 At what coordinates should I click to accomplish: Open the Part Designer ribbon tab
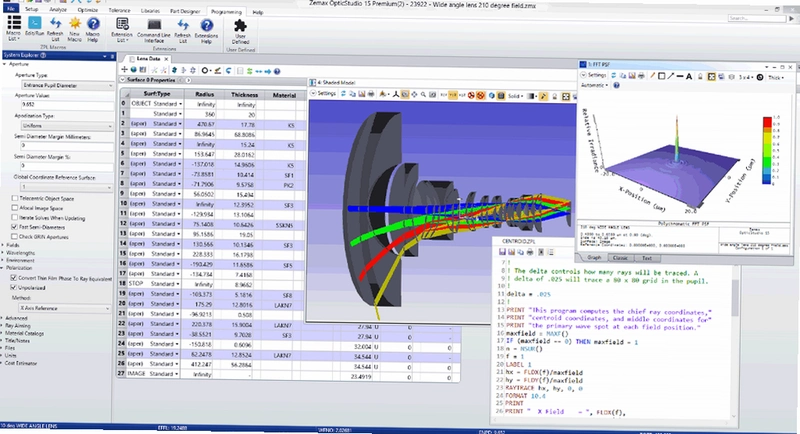click(x=185, y=11)
